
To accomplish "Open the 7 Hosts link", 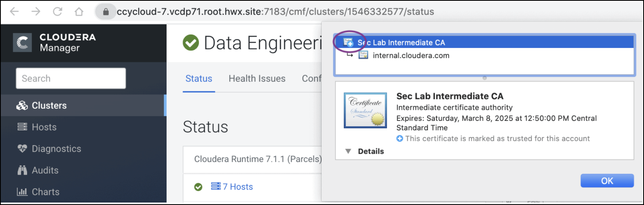I will (238, 187).
